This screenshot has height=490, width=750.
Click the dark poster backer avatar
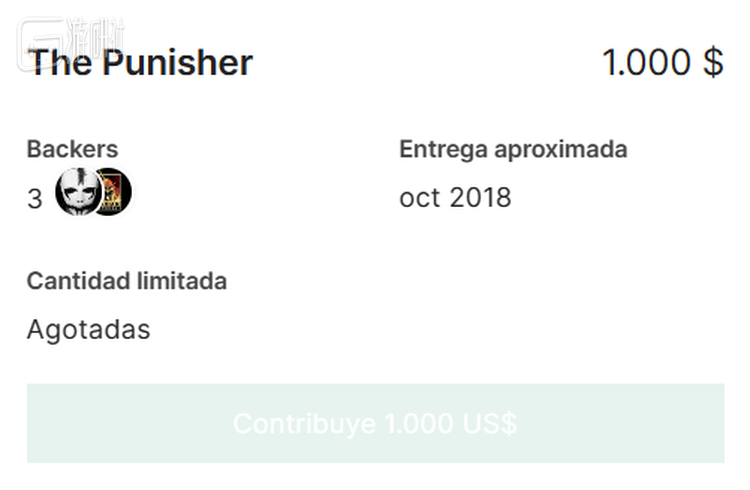point(114,192)
